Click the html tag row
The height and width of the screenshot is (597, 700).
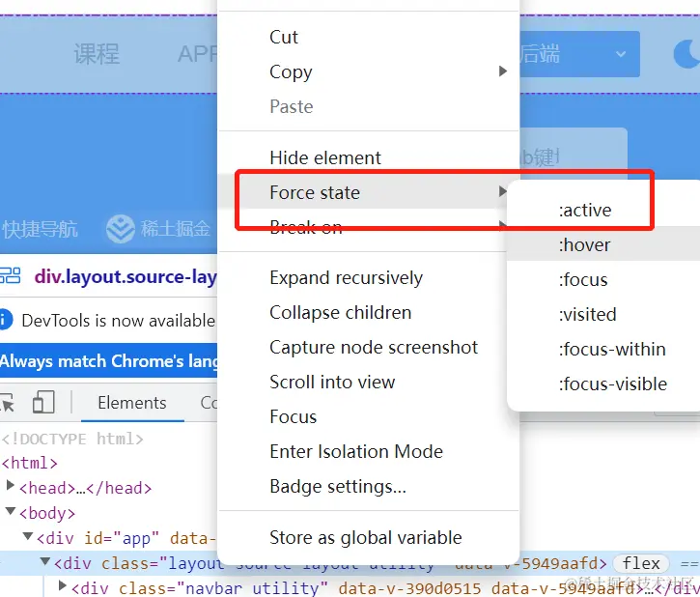[30, 463]
